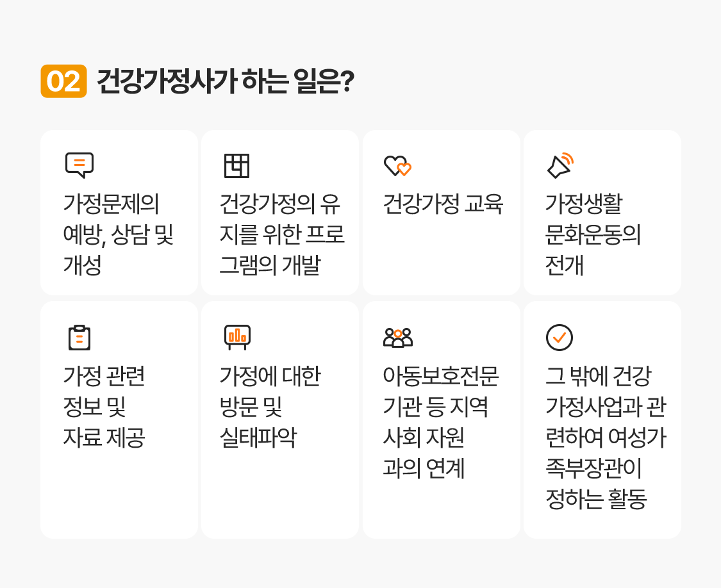Click the clipboard document icon
The width and height of the screenshot is (721, 588).
79,338
